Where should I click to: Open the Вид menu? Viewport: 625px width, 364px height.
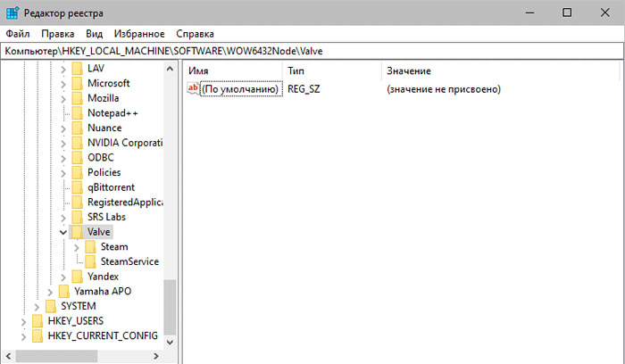(94, 34)
